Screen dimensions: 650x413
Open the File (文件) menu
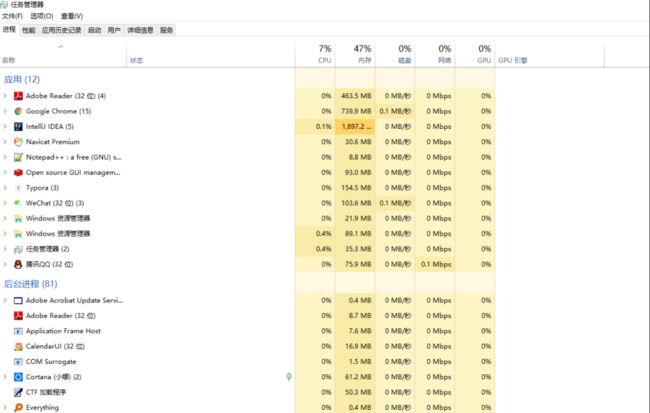(x=12, y=16)
